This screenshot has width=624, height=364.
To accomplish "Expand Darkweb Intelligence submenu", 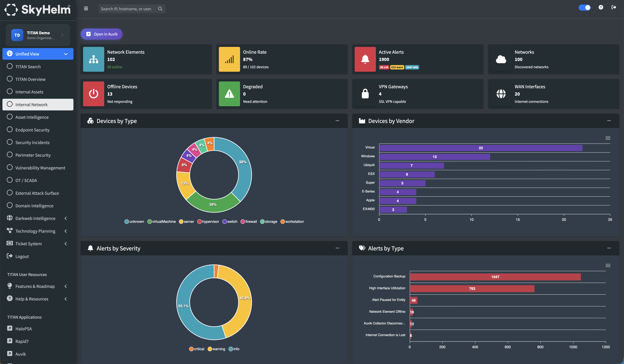I will (38, 218).
